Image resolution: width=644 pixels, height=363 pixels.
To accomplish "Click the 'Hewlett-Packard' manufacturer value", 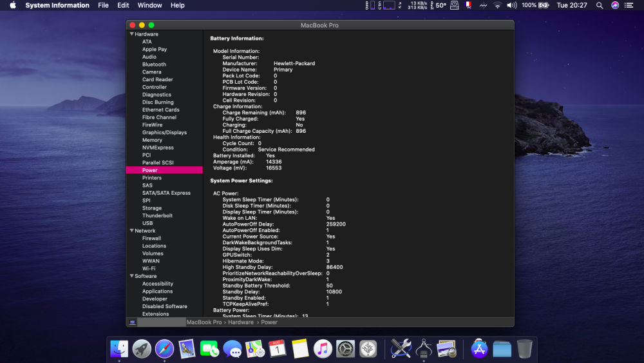I will pyautogui.click(x=294, y=63).
